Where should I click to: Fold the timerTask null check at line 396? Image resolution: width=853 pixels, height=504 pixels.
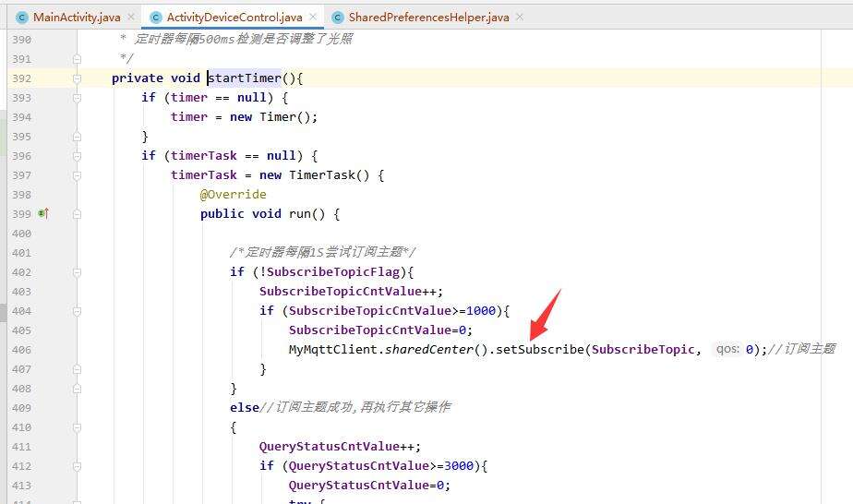[78, 156]
